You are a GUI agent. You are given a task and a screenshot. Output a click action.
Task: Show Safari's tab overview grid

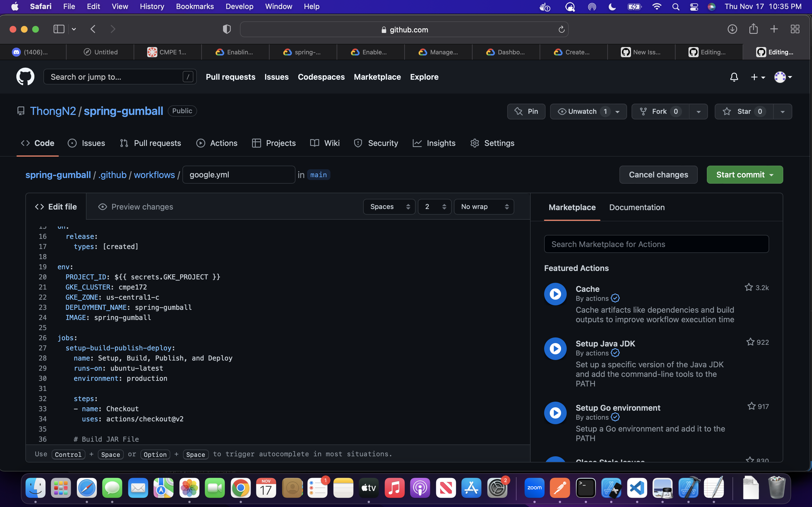click(795, 29)
